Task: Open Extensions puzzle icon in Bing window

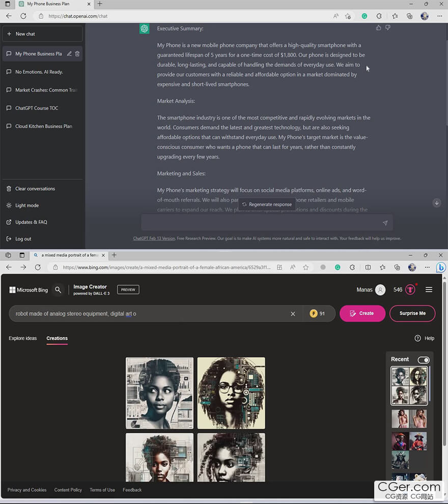Action: pyautogui.click(x=352, y=268)
